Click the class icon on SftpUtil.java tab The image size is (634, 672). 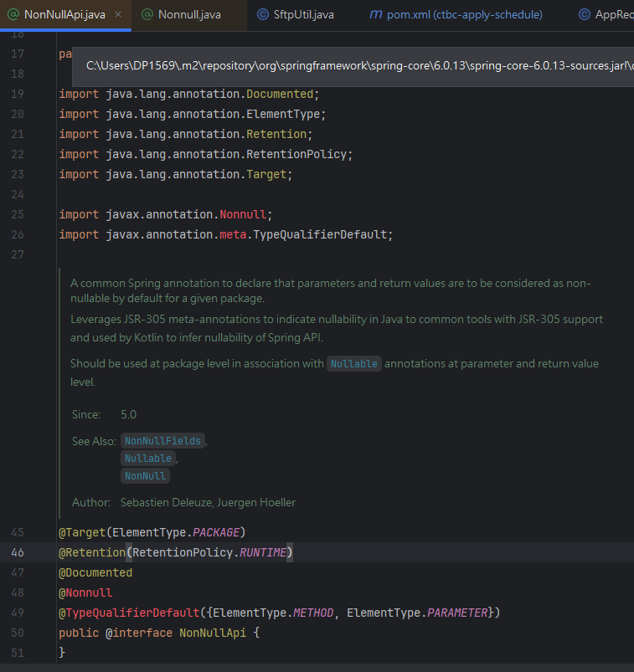coord(262,14)
